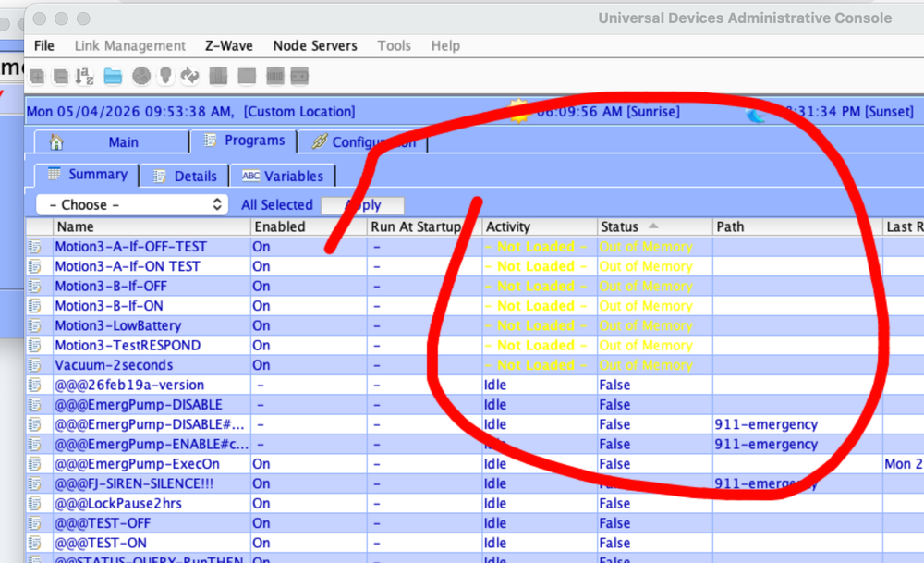Select the Variables sub-tab

283,177
